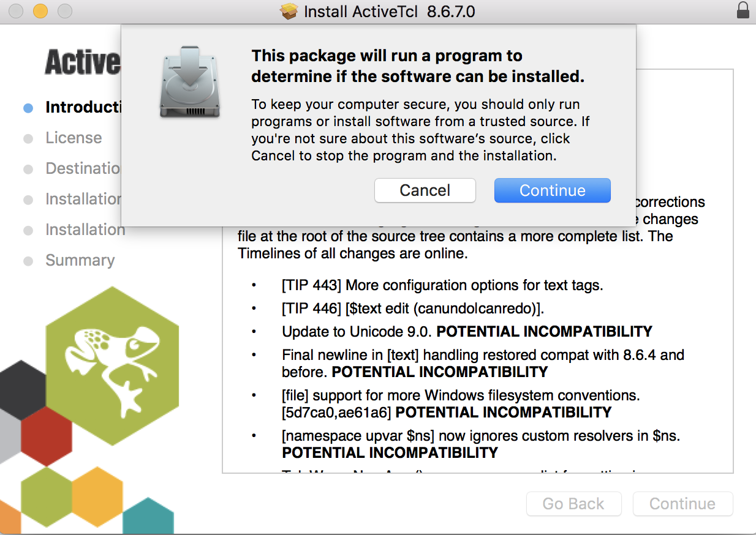
Task: Click the Go Back button
Action: 573,504
